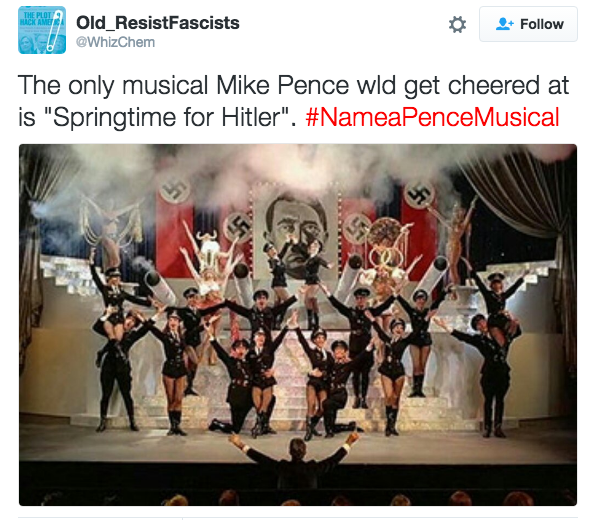Image resolution: width=592 pixels, height=520 pixels.
Task: Click the safety pin avatar picture
Action: point(42,30)
